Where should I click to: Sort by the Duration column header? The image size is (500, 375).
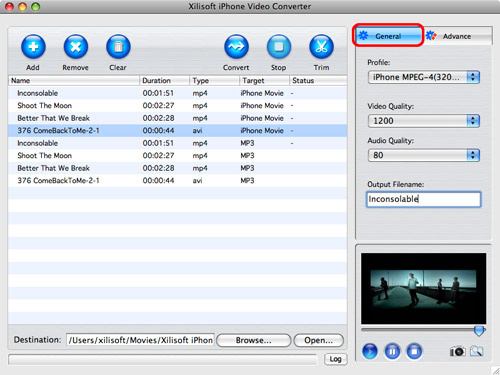coord(164,80)
